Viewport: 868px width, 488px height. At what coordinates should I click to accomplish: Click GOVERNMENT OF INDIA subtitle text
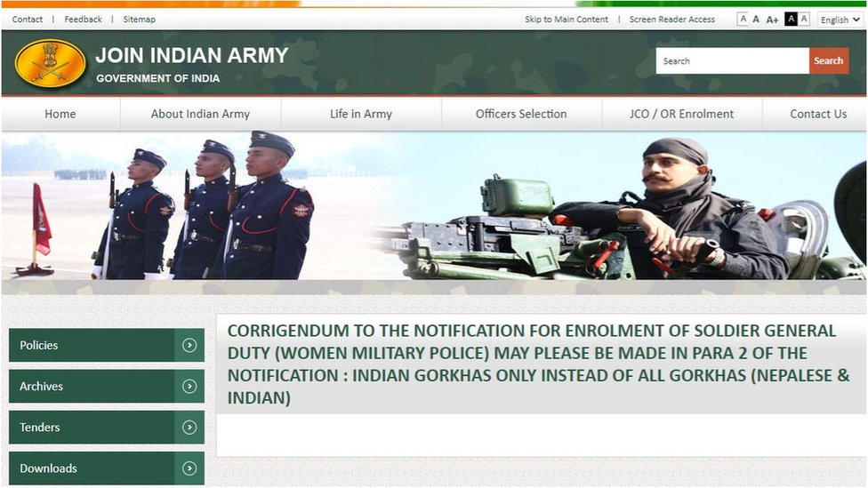(x=157, y=78)
